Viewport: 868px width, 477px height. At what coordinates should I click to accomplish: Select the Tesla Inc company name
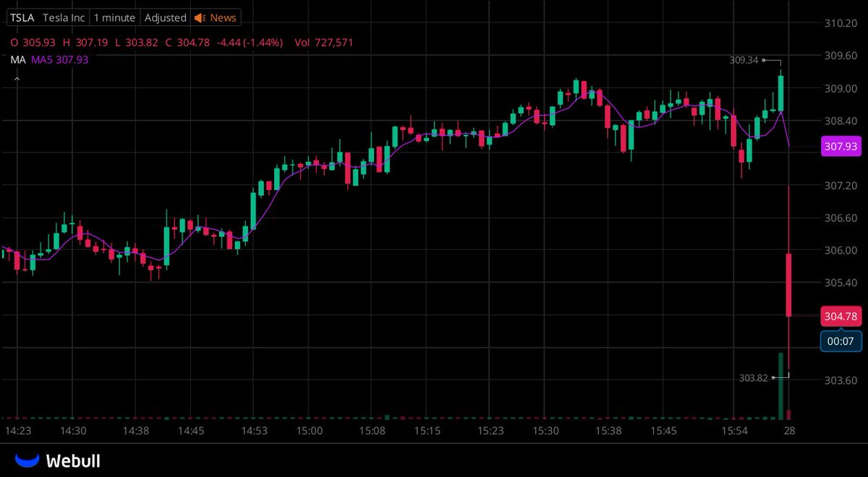(65, 17)
